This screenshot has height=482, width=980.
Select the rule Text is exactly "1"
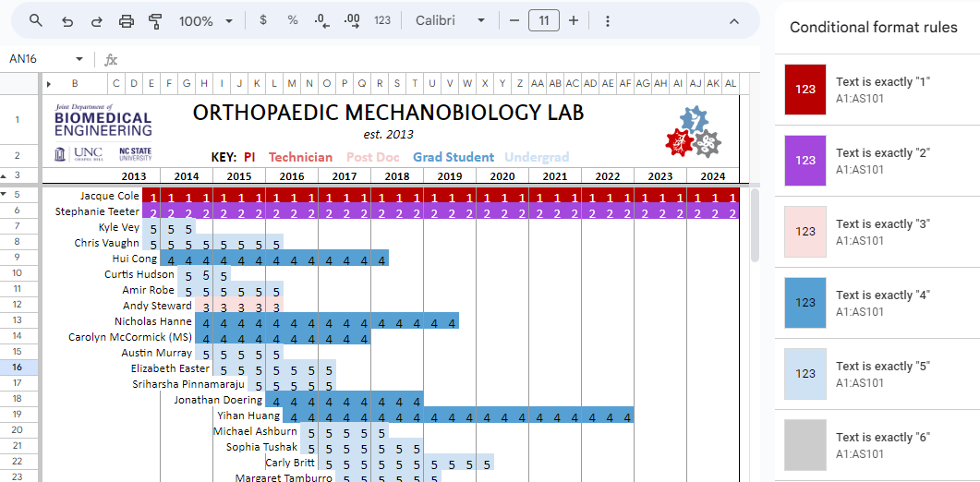coord(877,90)
